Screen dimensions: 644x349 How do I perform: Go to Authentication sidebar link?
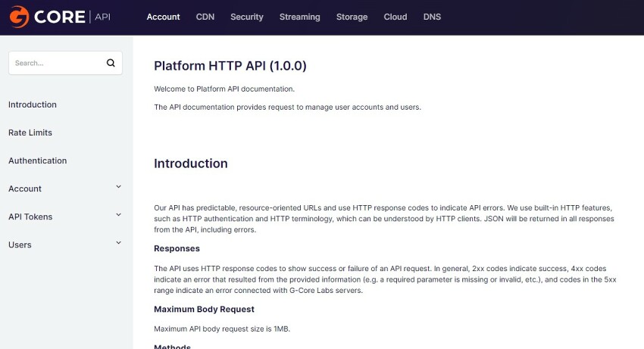pos(37,160)
